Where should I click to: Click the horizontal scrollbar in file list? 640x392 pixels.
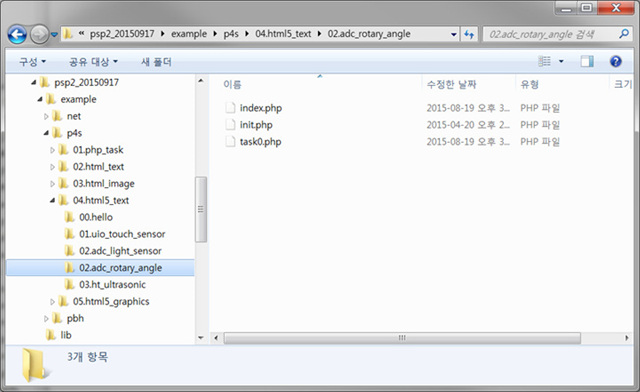[x=402, y=338]
